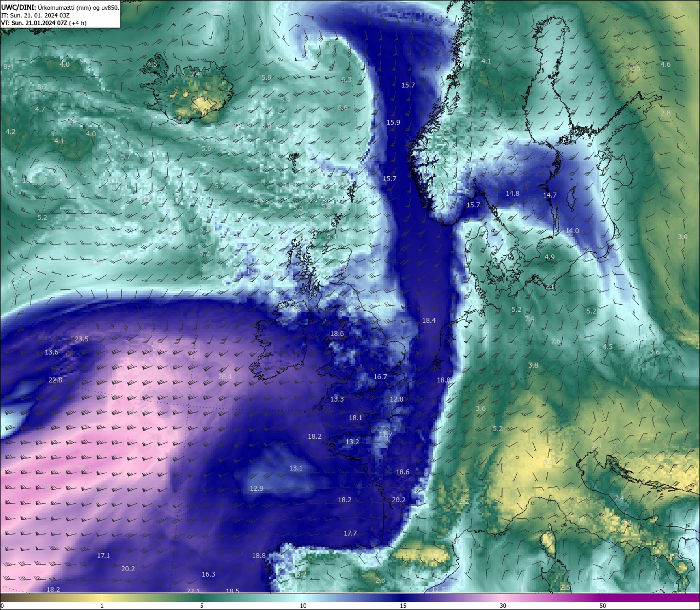Click the 13.6 value on the map
Screen dimensions: 700x610
51,352
